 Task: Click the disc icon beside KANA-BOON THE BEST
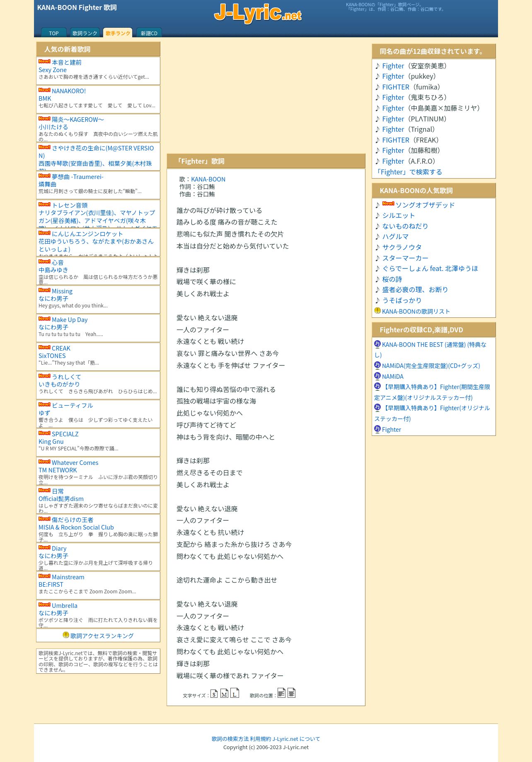click(377, 344)
